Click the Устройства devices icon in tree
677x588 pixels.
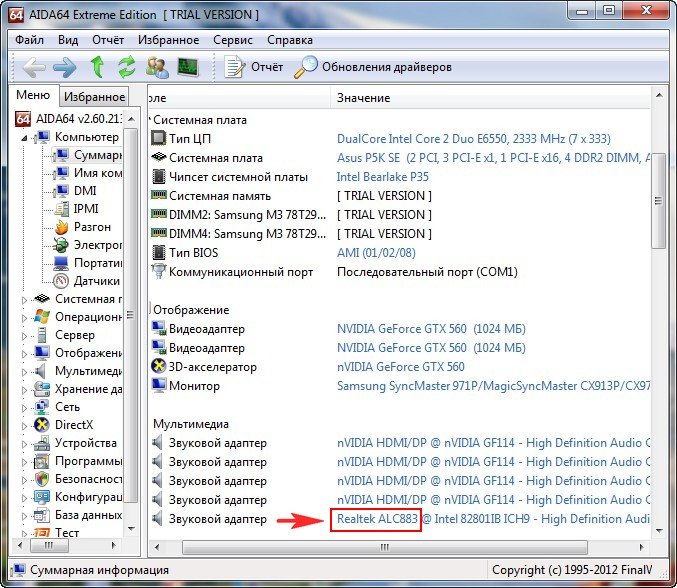pos(41,443)
